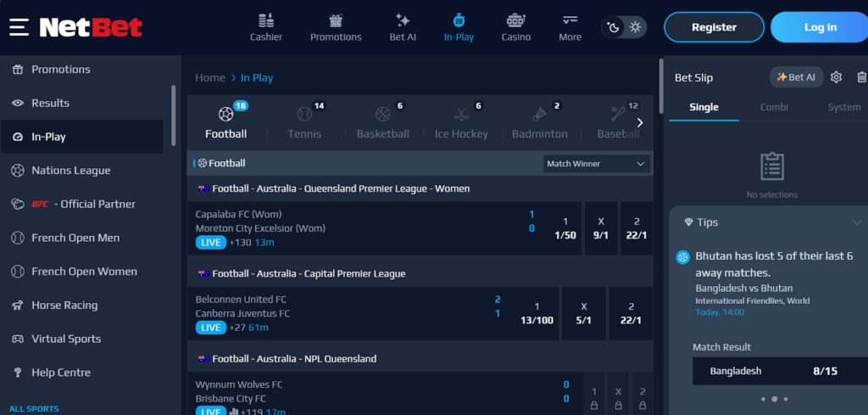Collapse the Tips panel chevron
The image size is (868, 415).
click(x=857, y=222)
